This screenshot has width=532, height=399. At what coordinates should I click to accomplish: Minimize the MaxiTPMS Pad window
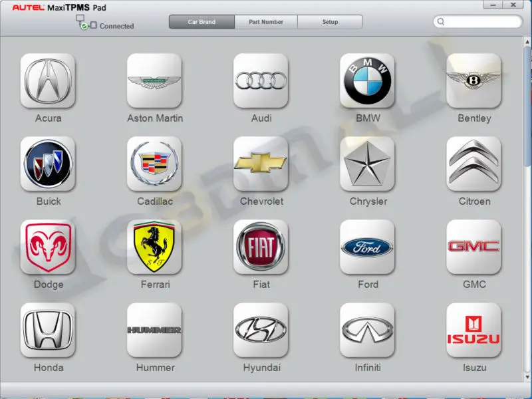tap(493, 5)
